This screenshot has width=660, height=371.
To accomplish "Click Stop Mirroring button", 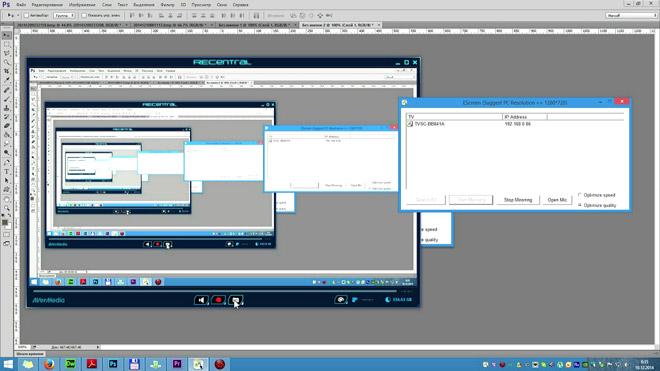I will 518,200.
